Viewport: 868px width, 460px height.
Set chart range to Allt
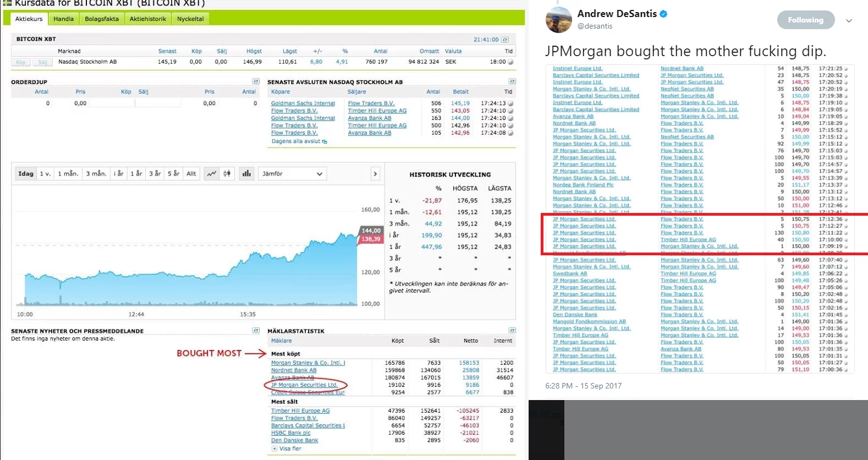pyautogui.click(x=191, y=174)
